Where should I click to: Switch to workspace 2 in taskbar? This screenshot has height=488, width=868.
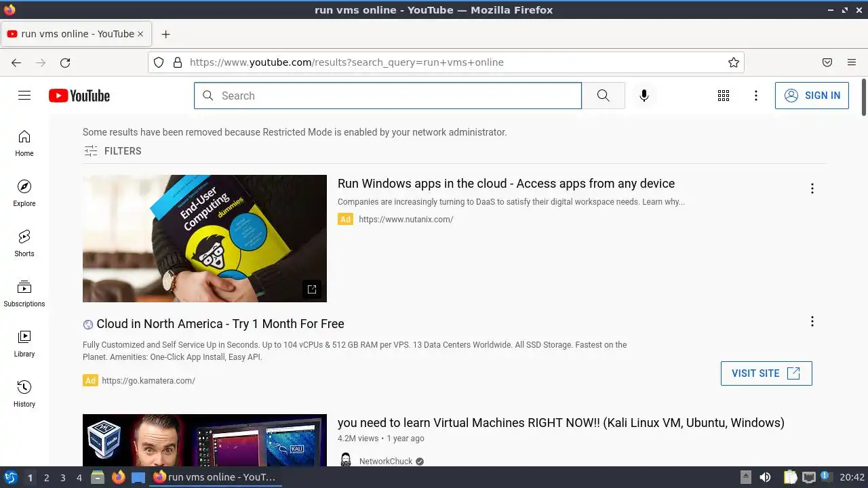click(46, 478)
